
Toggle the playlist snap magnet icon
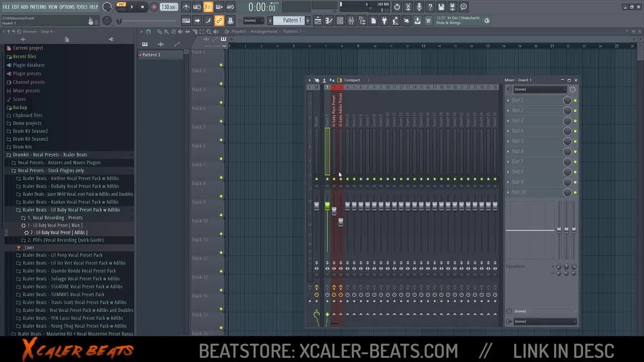click(x=148, y=31)
